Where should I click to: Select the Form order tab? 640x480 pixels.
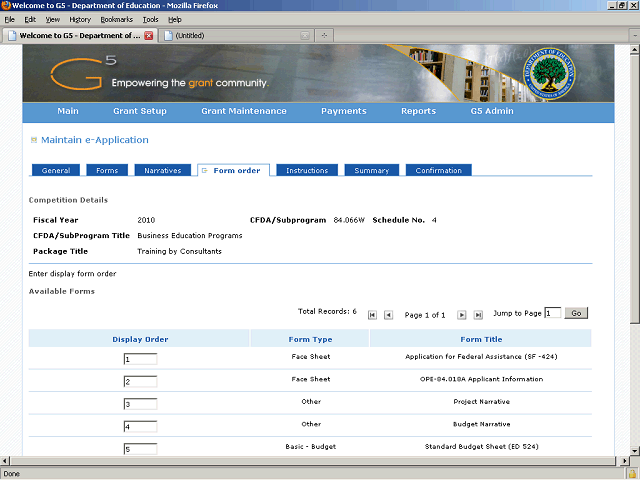pos(233,170)
